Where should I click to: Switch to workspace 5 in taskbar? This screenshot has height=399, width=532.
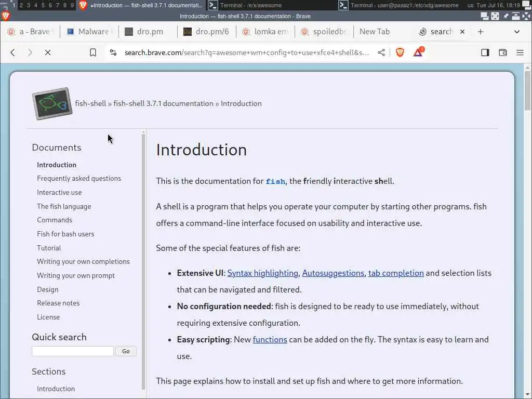click(x=43, y=5)
